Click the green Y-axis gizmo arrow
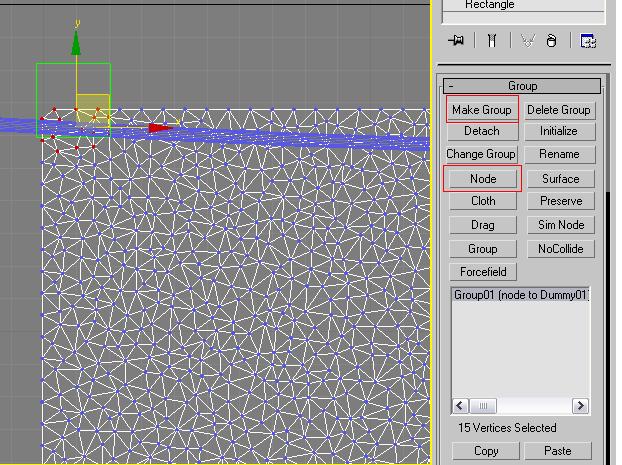 pyautogui.click(x=76, y=42)
